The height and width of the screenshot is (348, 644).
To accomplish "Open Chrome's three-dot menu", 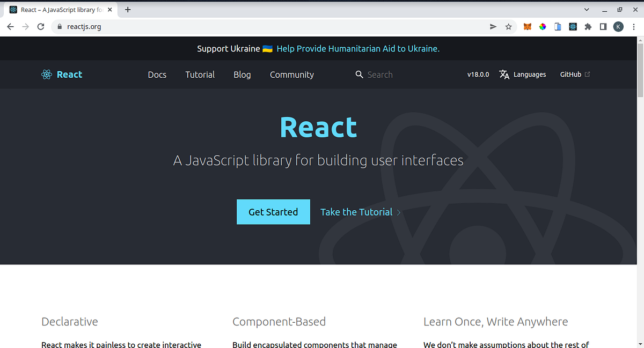I will click(x=634, y=27).
